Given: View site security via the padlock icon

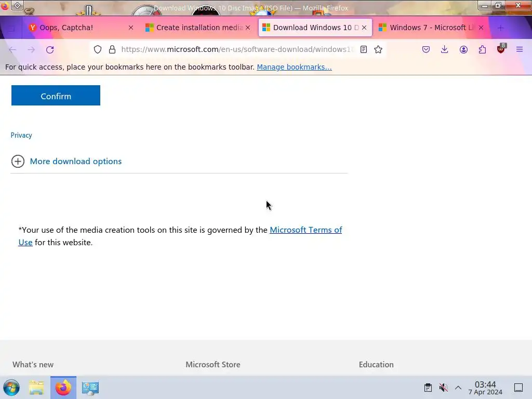Looking at the screenshot, I should click(112, 49).
